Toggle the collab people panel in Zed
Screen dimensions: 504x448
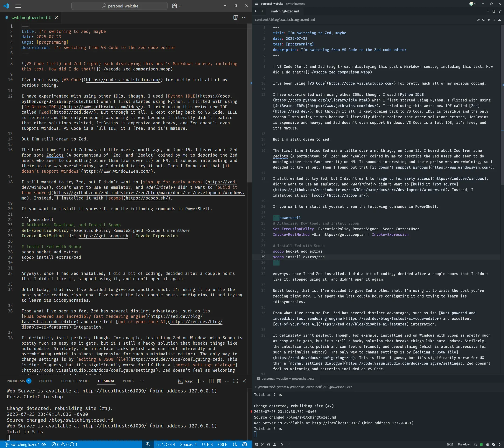tap(274, 444)
